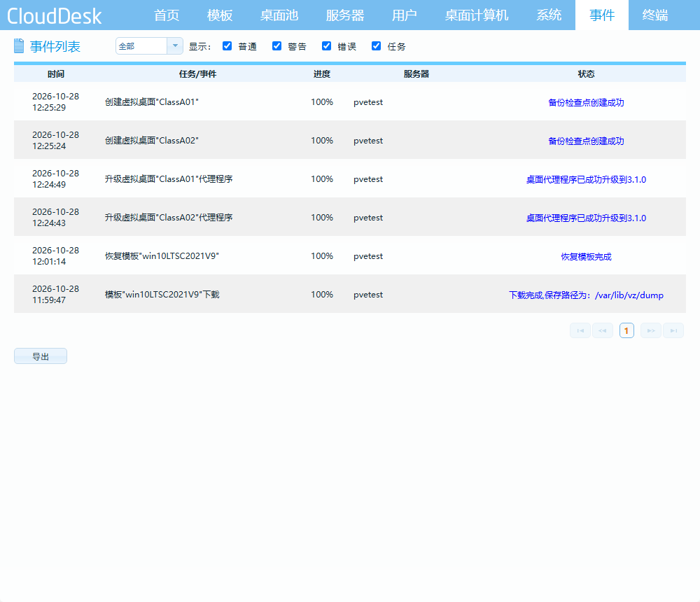700x602 pixels.
Task: Open the 终端 tab
Action: (x=655, y=15)
